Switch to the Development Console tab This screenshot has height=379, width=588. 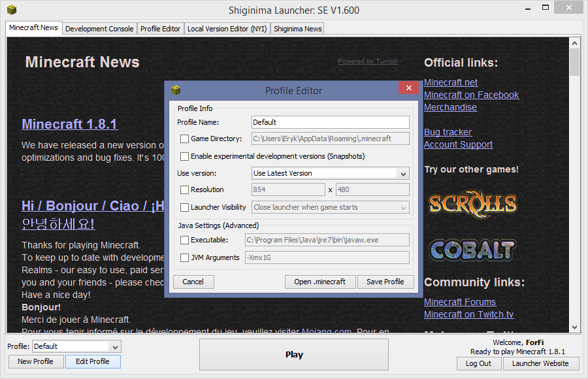(x=99, y=29)
